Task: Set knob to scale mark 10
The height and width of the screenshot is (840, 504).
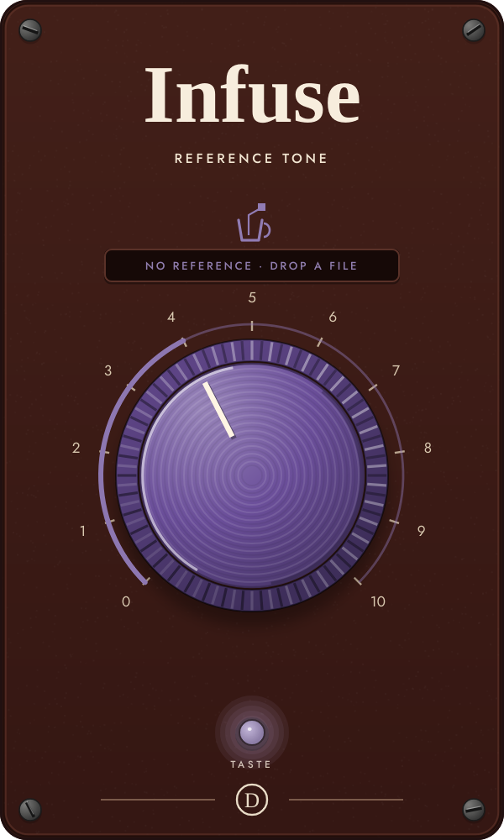Action: [378, 601]
